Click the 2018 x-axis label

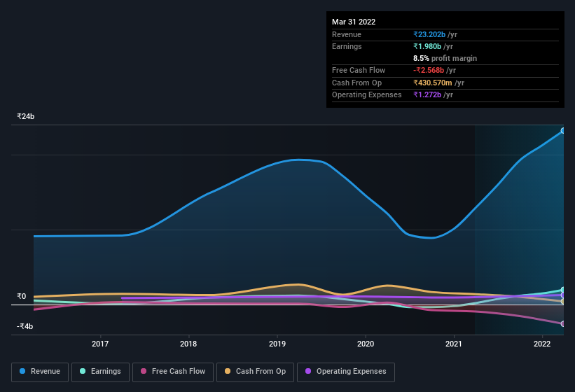[x=188, y=344]
